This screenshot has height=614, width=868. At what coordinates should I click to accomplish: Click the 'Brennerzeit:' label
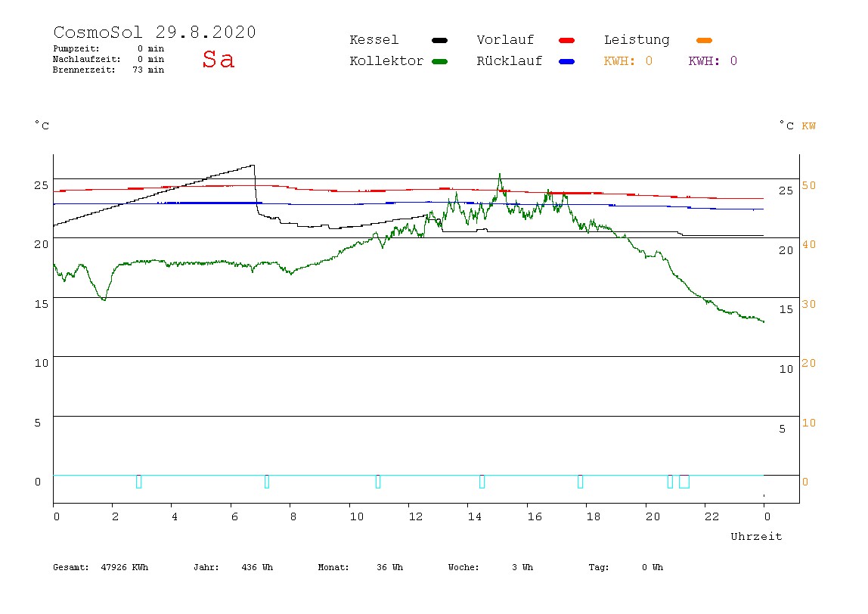tap(84, 70)
